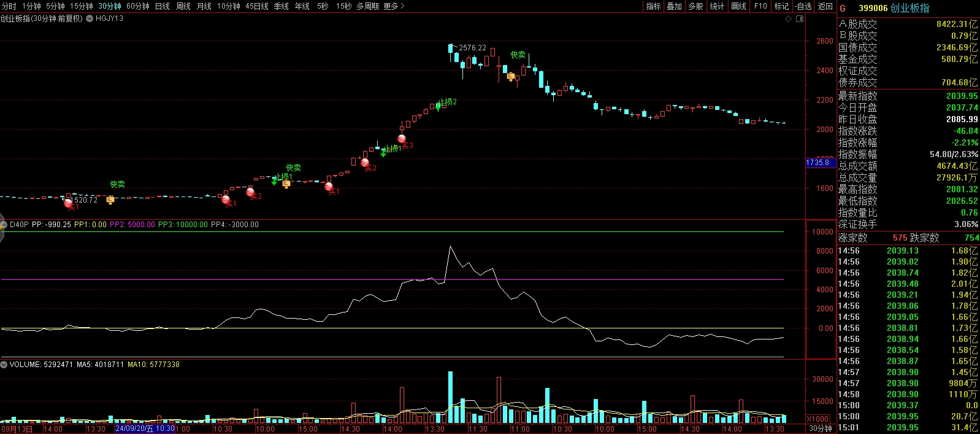Switch to the 45日线 period

coord(257,6)
